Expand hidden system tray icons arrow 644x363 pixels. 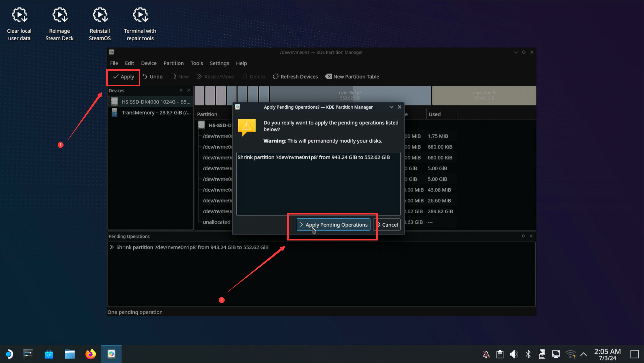pyautogui.click(x=583, y=354)
